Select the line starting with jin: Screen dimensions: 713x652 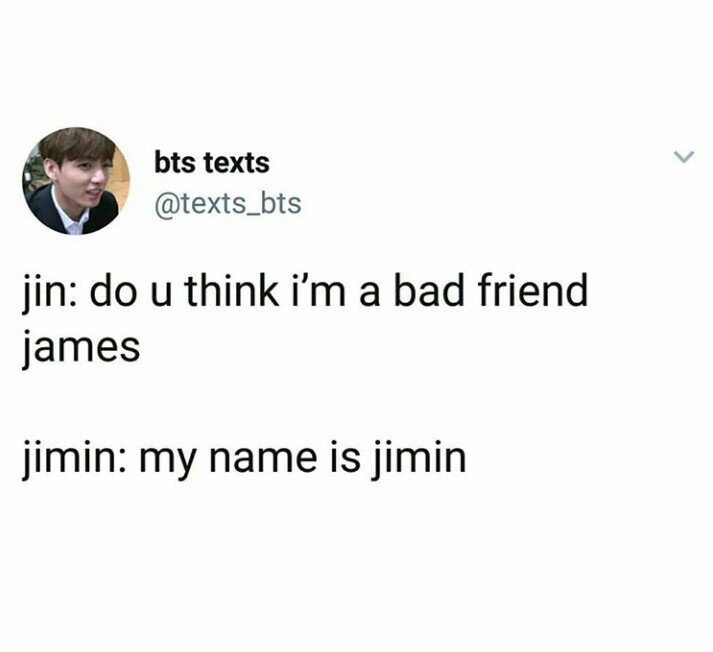(305, 291)
